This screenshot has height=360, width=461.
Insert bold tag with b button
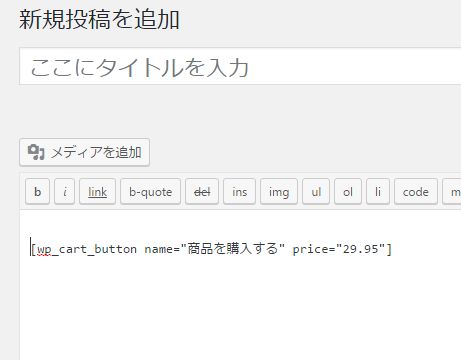pos(37,191)
